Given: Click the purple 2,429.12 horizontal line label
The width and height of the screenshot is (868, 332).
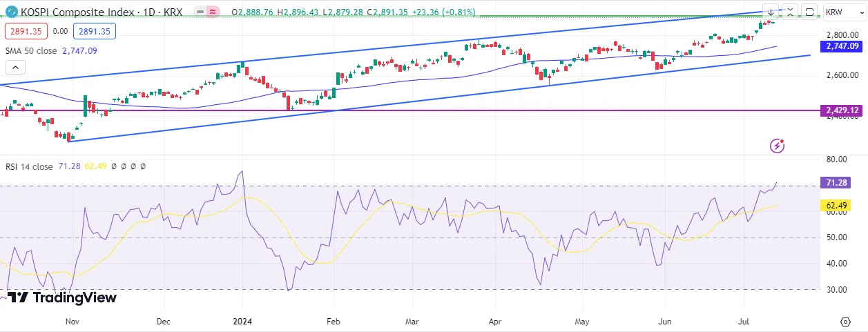Looking at the screenshot, I should coord(840,110).
